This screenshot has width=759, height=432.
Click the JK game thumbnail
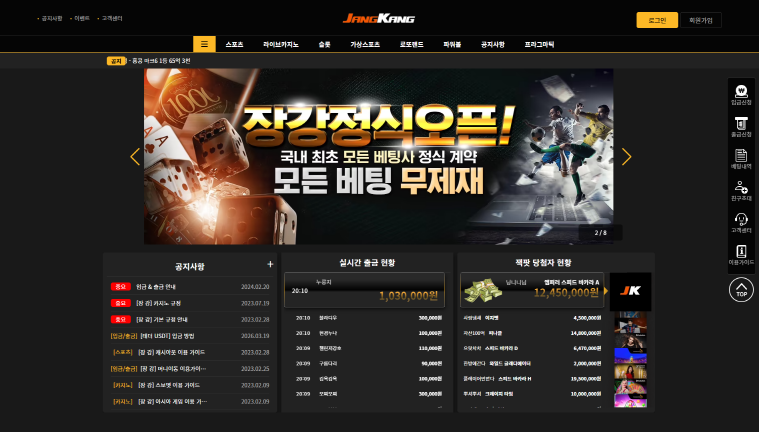click(630, 291)
